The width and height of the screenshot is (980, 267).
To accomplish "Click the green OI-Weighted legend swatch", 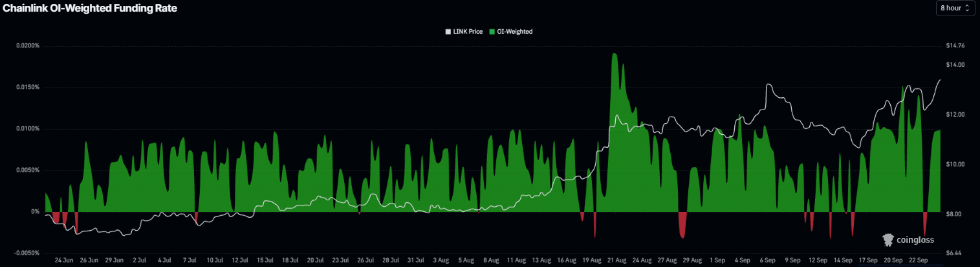I will (492, 31).
